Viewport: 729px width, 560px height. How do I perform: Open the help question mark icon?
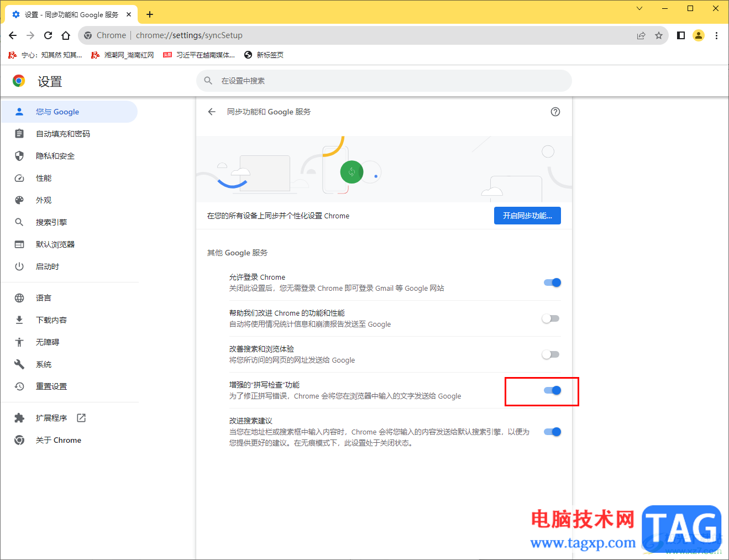pos(555,112)
